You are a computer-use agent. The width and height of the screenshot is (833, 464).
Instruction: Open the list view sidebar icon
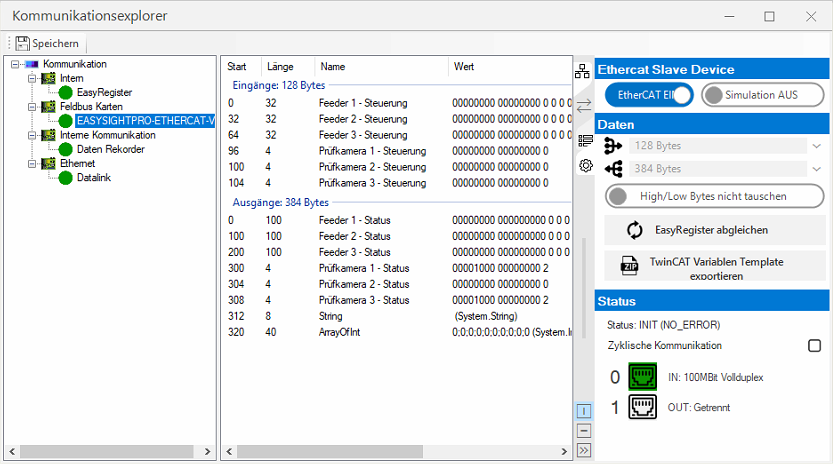click(x=585, y=140)
